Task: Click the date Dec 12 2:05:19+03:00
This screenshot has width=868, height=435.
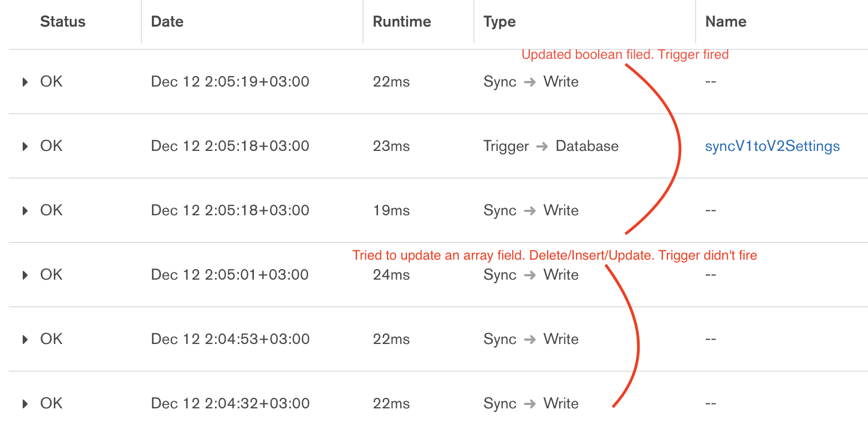Action: pyautogui.click(x=230, y=82)
